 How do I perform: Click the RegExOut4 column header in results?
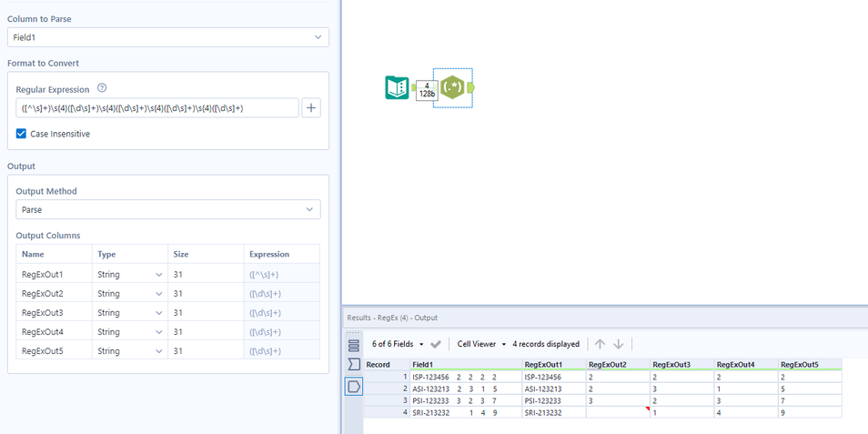[746, 365]
